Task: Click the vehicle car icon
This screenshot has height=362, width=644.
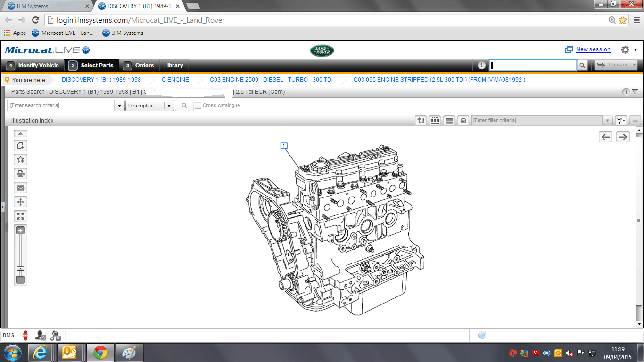Action: point(463,121)
